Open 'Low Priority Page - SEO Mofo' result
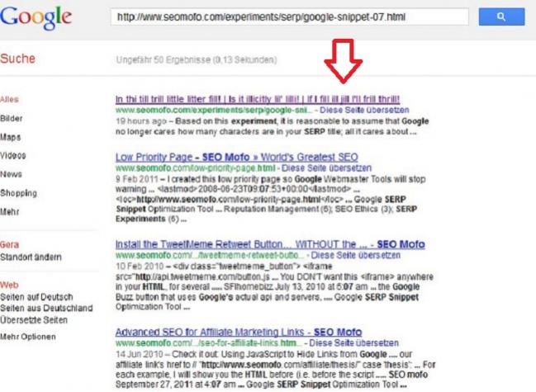 (236, 157)
